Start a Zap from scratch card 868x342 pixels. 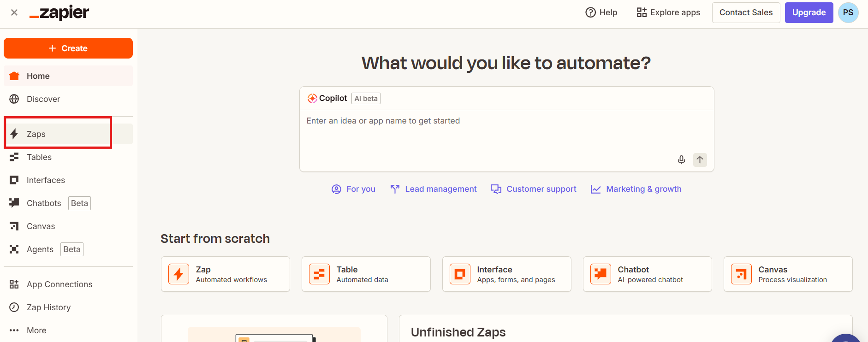click(226, 274)
